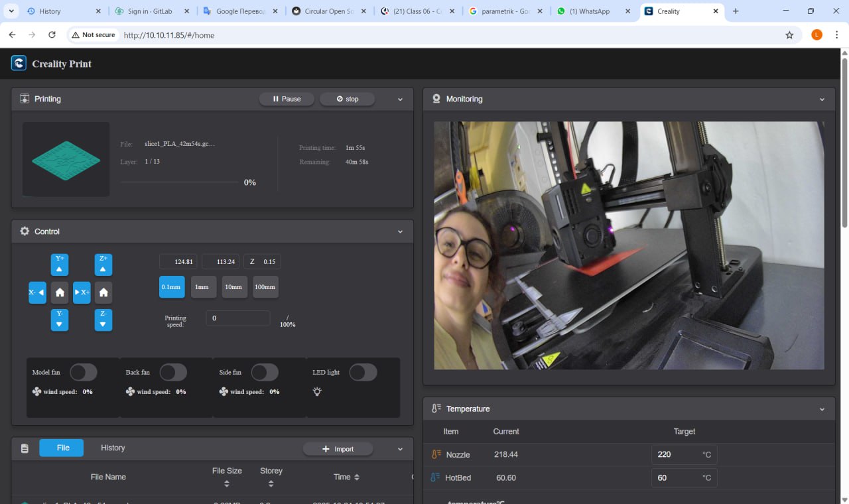Lower the Z axis with Z- button
This screenshot has height=504, width=849.
point(103,320)
